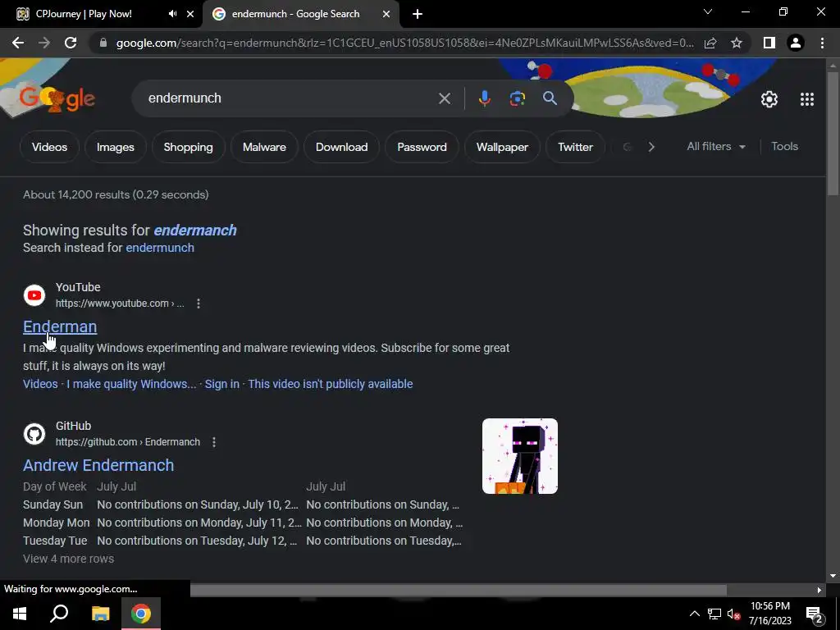Open 'This video isn't publicly available' link
Image resolution: width=840 pixels, height=630 pixels.
[x=330, y=384]
